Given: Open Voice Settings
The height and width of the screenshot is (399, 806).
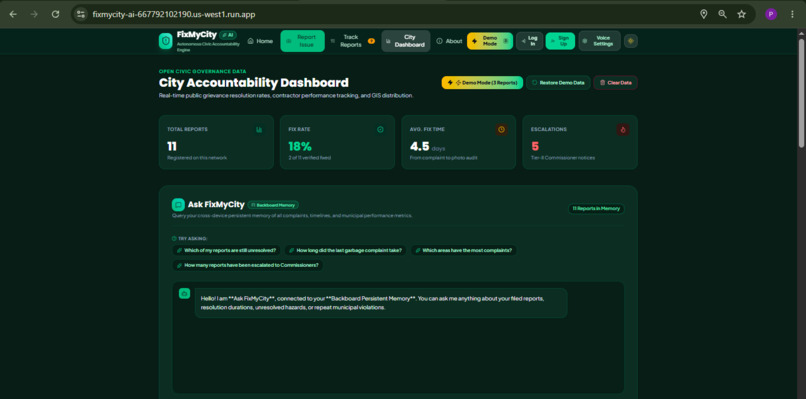Looking at the screenshot, I should coord(599,41).
